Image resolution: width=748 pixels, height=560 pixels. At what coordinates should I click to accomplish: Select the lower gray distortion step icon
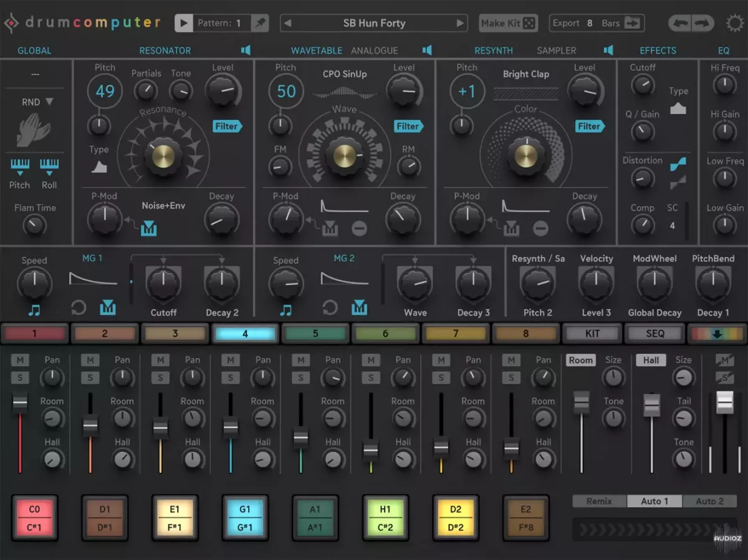click(x=678, y=181)
